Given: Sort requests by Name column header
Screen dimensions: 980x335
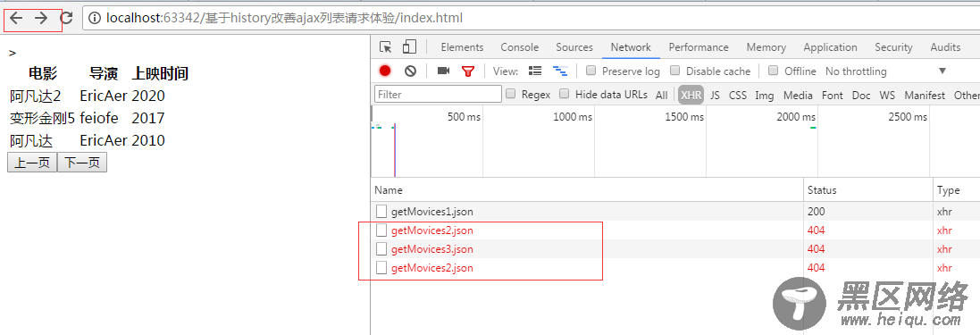Looking at the screenshot, I should (x=588, y=190).
